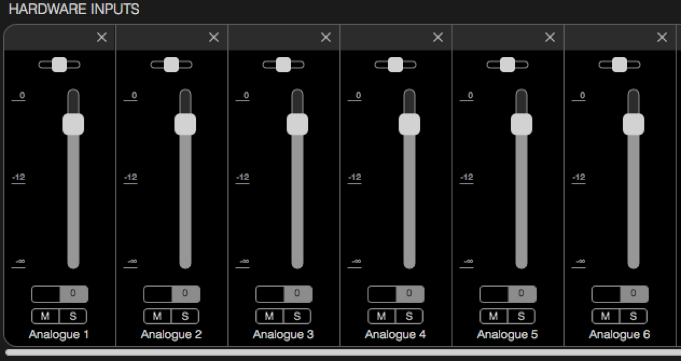Remove the Analogue 5 channel with X

(x=550, y=38)
